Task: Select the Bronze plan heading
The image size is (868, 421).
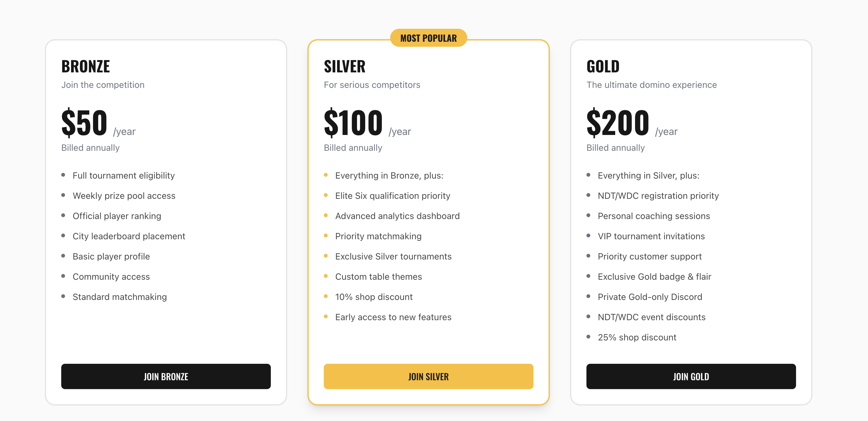Action: point(86,66)
